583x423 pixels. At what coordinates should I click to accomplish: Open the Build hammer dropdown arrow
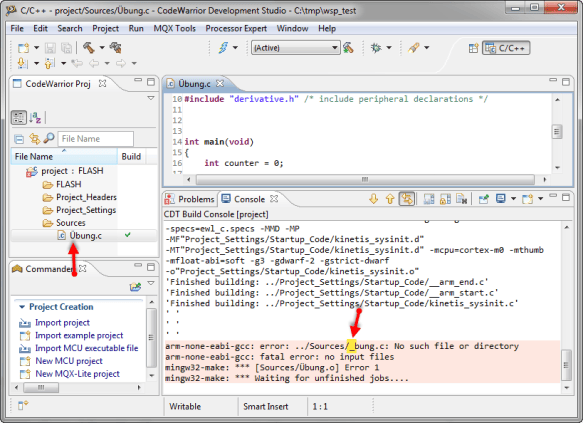pyautogui.click(x=102, y=48)
